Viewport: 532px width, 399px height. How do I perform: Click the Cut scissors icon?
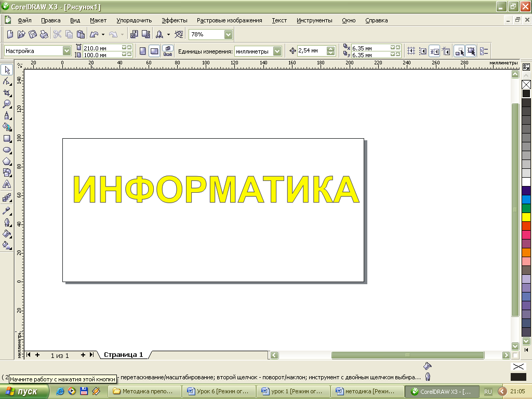tap(57, 34)
